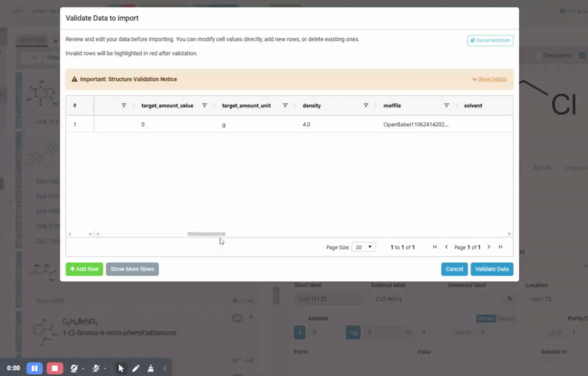Viewport: 588px width, 376px height.
Task: Select row number 1 cell
Action: coord(80,124)
